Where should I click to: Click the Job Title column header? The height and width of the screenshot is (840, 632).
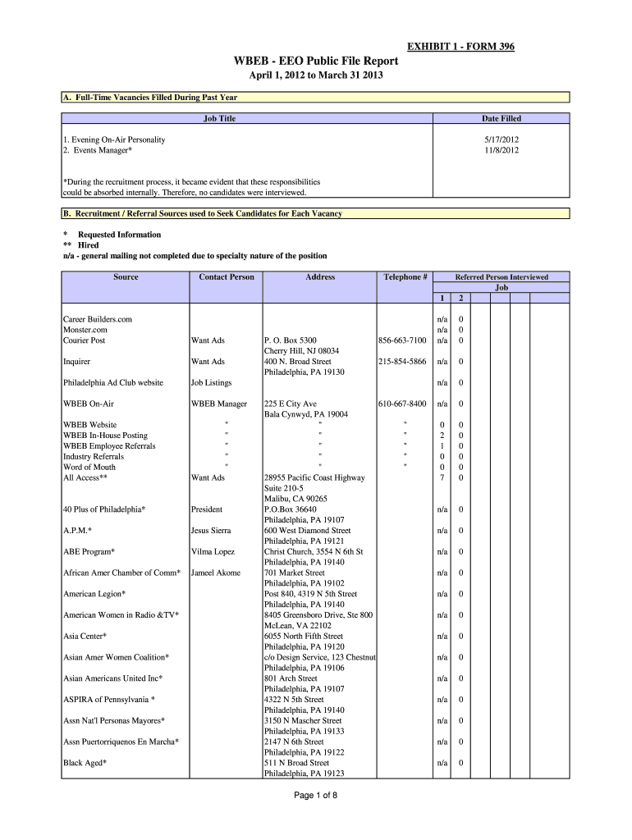219,119
